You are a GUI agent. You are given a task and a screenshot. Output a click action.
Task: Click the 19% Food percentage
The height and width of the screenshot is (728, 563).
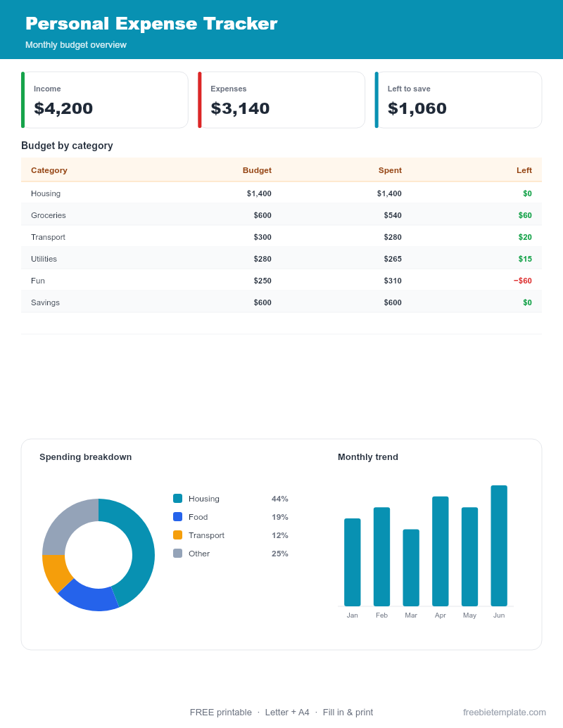279,517
